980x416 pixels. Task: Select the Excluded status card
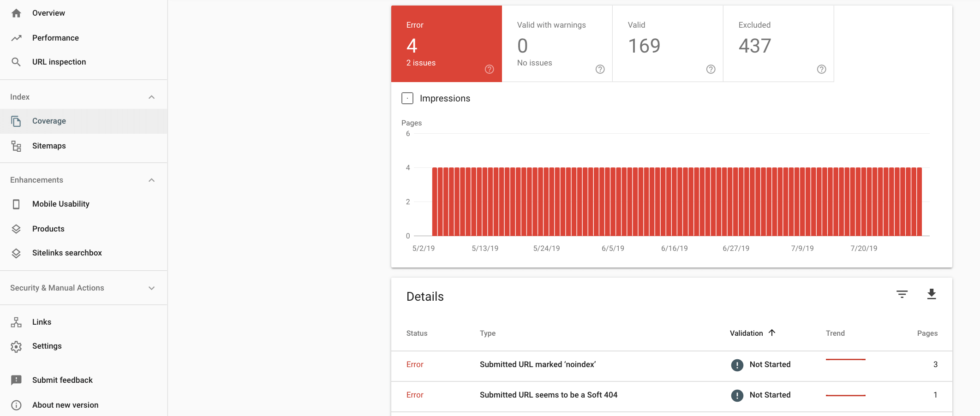[x=779, y=44]
